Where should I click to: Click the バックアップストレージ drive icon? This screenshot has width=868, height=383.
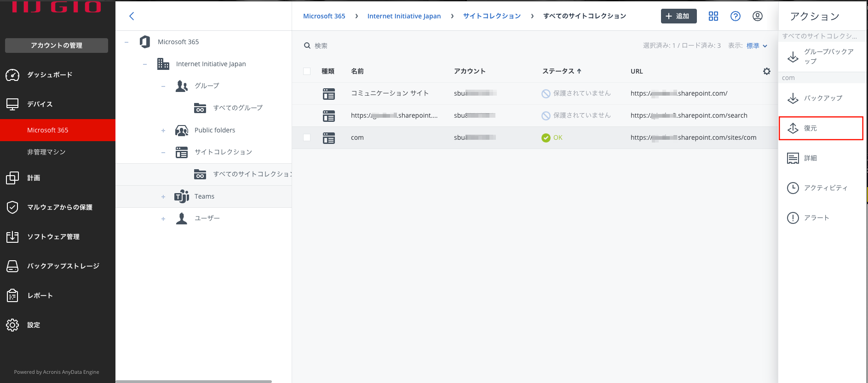[12, 266]
